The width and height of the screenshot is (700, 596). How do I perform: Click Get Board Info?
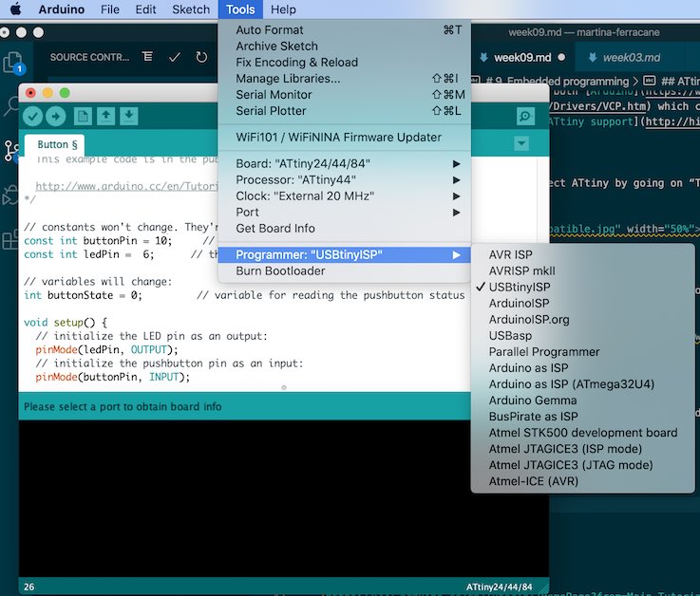(x=344, y=228)
